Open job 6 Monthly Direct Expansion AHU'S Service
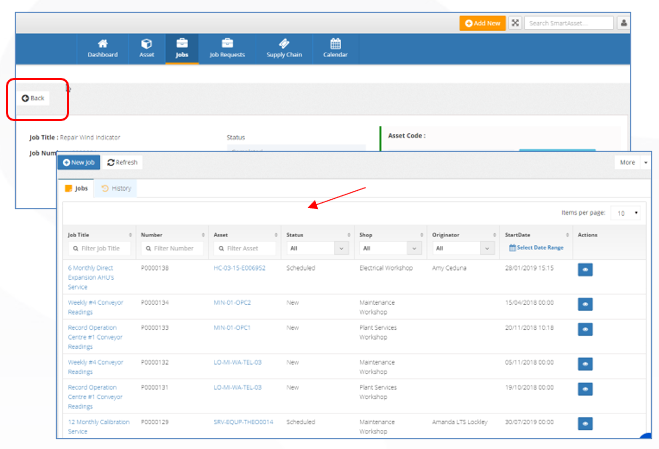The image size is (659, 449). (x=91, y=277)
